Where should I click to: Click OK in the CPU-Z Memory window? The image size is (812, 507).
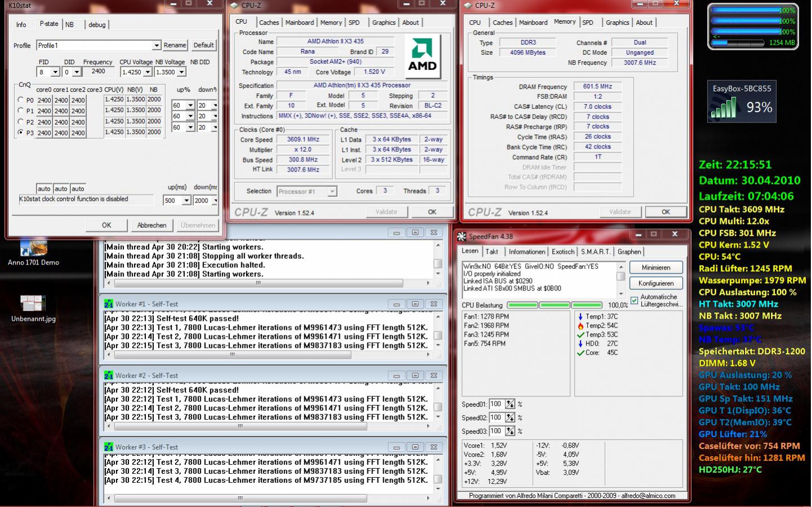coord(665,212)
